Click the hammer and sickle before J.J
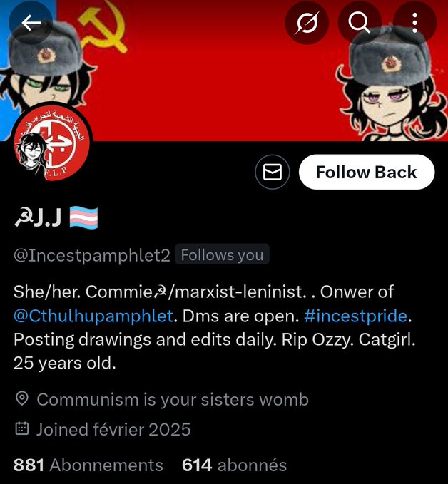The width and height of the screenshot is (448, 484). 24,218
